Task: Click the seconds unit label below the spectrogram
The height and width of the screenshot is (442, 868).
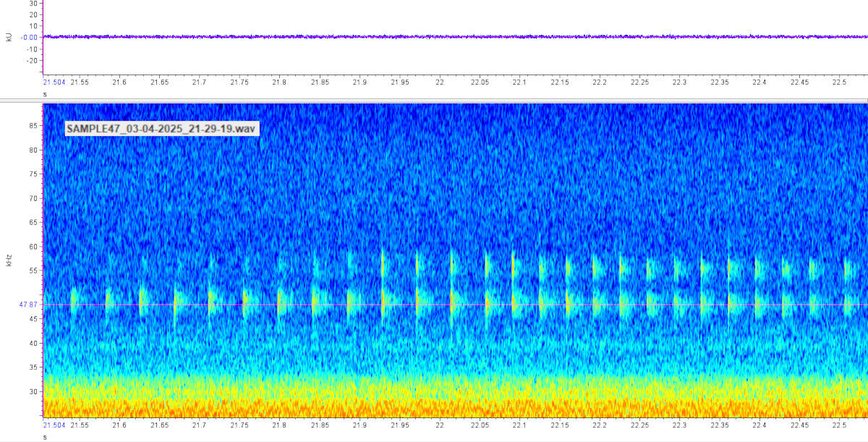Action: 45,437
